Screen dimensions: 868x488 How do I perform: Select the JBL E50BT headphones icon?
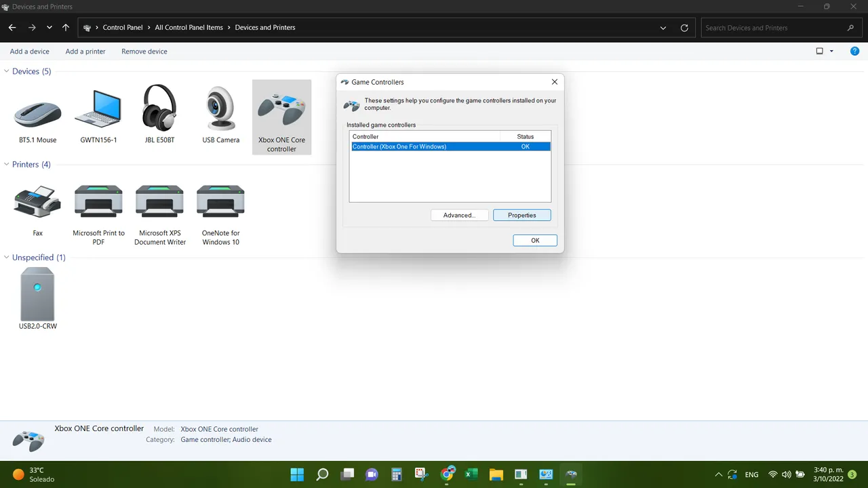159,107
